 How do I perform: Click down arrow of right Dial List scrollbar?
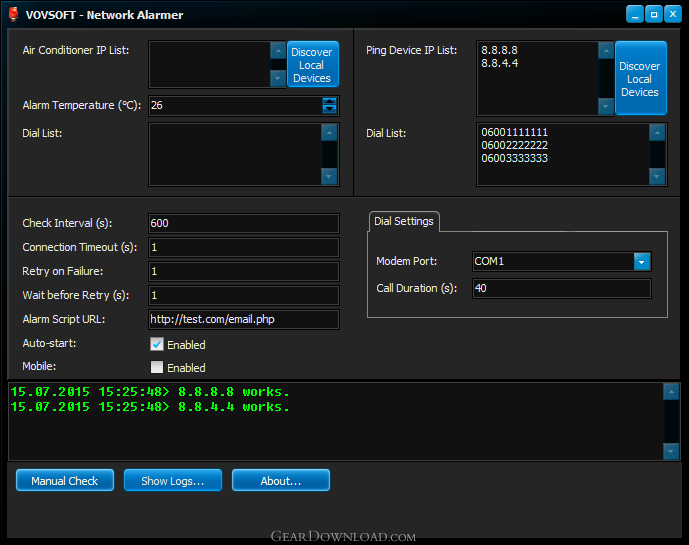click(657, 176)
